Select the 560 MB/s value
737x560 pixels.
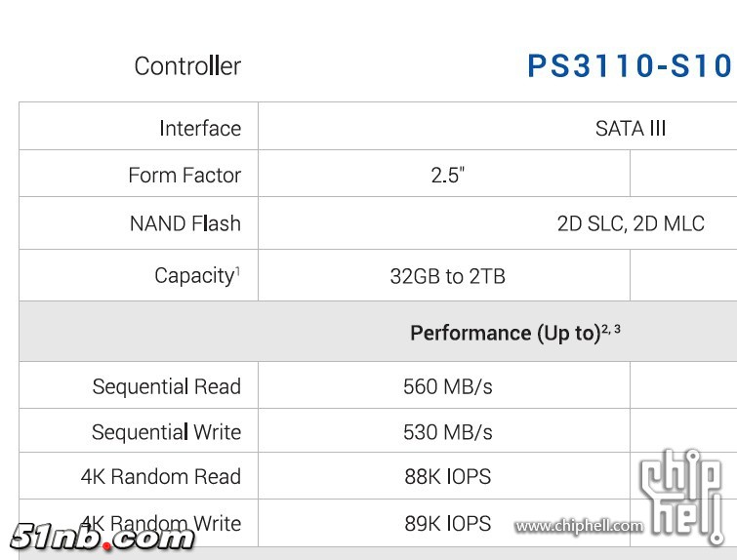tap(448, 386)
